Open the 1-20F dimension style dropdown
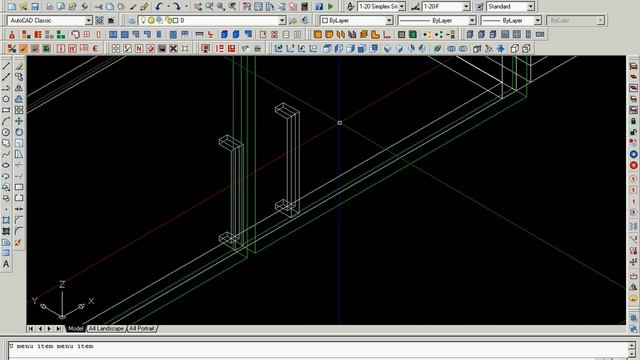Screen dimensions: 640x360 466,7
